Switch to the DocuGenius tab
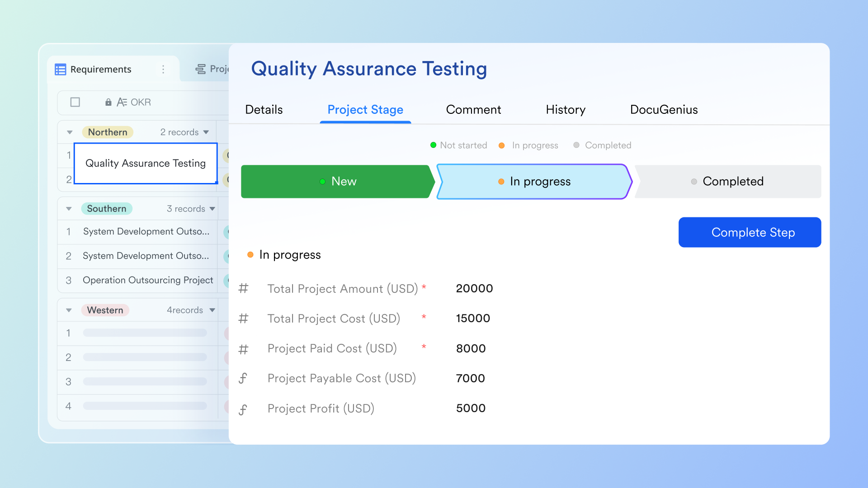This screenshot has height=488, width=868. (664, 110)
